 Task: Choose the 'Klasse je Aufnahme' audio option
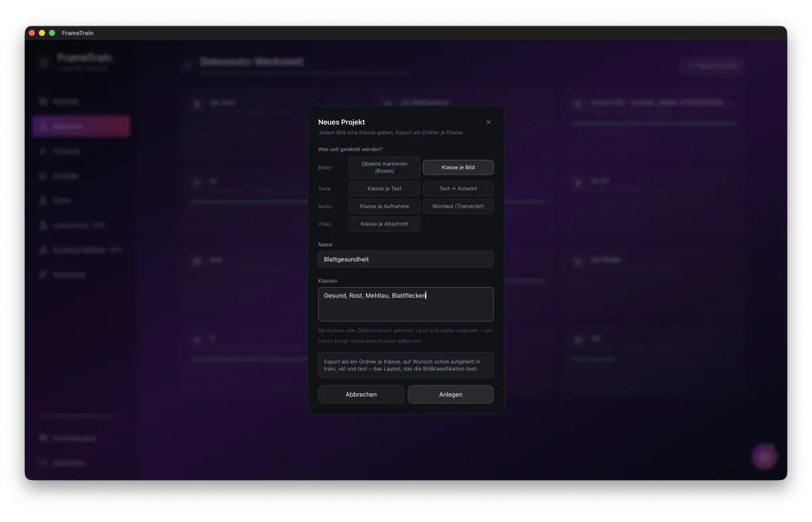pyautogui.click(x=384, y=206)
